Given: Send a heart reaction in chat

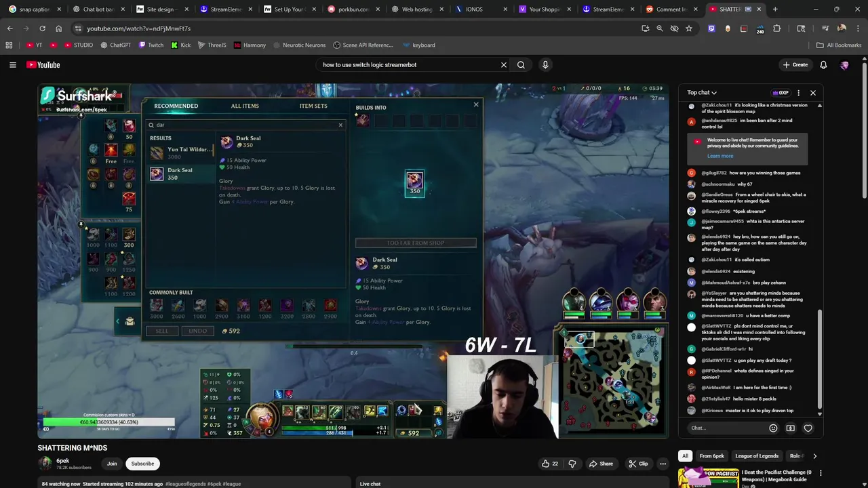Looking at the screenshot, I should click(x=808, y=428).
